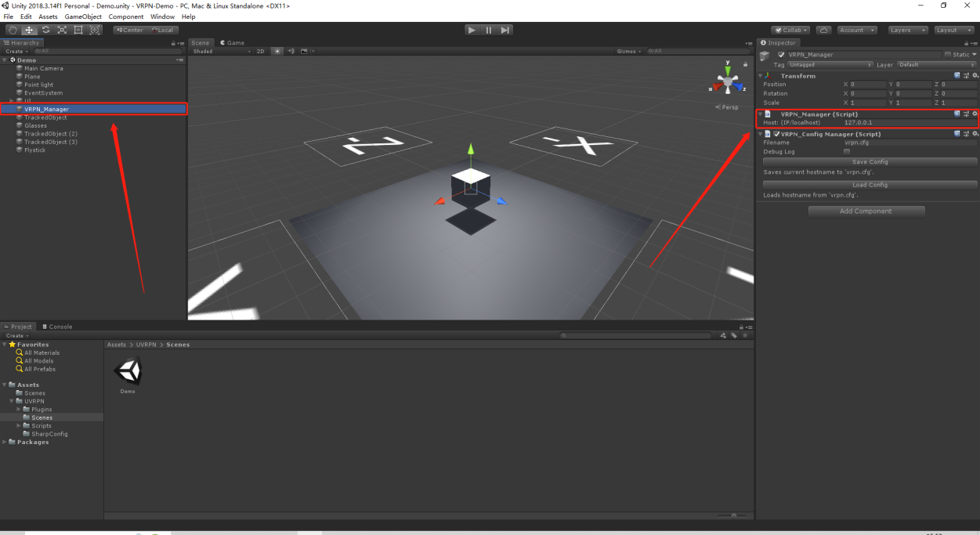Open the cloud services icon
This screenshot has width=980, height=535.
click(x=823, y=30)
